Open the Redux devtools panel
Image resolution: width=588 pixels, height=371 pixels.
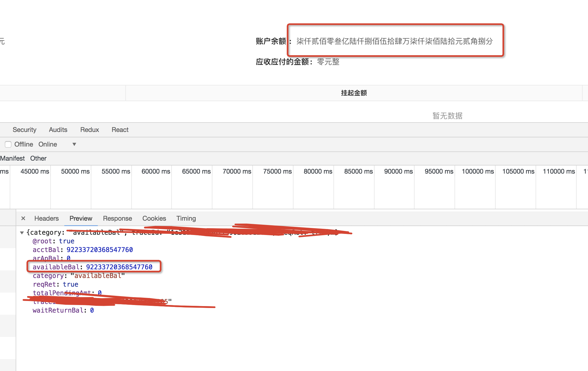[89, 130]
